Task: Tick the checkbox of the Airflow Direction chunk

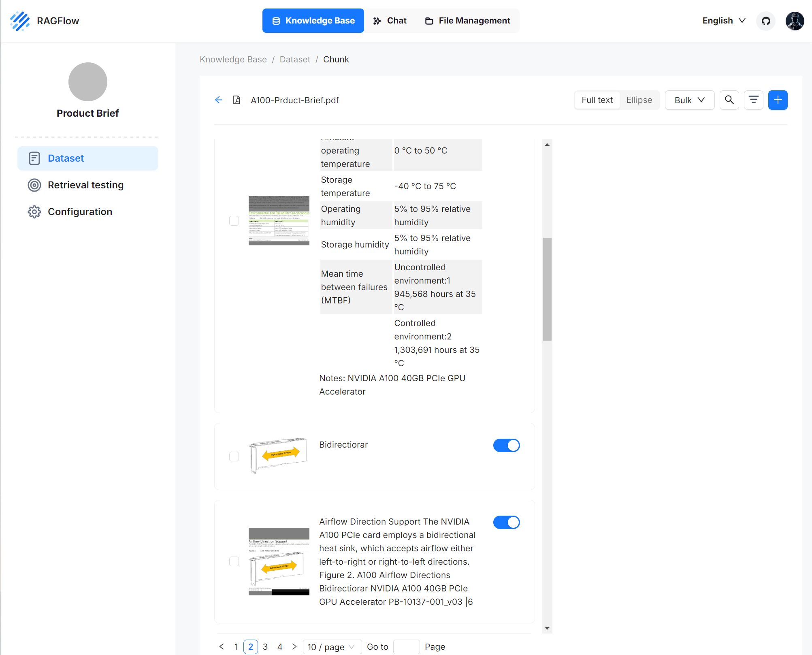Action: (234, 561)
